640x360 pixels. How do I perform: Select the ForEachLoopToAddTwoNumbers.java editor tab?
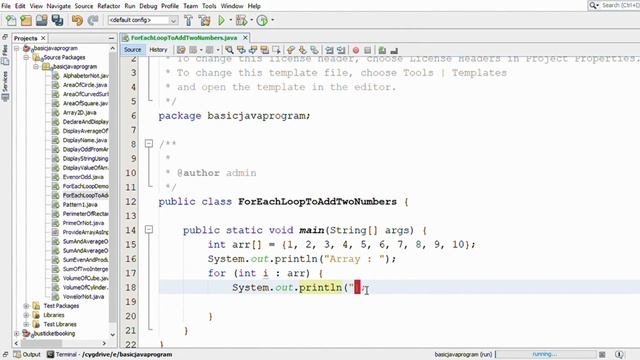point(184,38)
